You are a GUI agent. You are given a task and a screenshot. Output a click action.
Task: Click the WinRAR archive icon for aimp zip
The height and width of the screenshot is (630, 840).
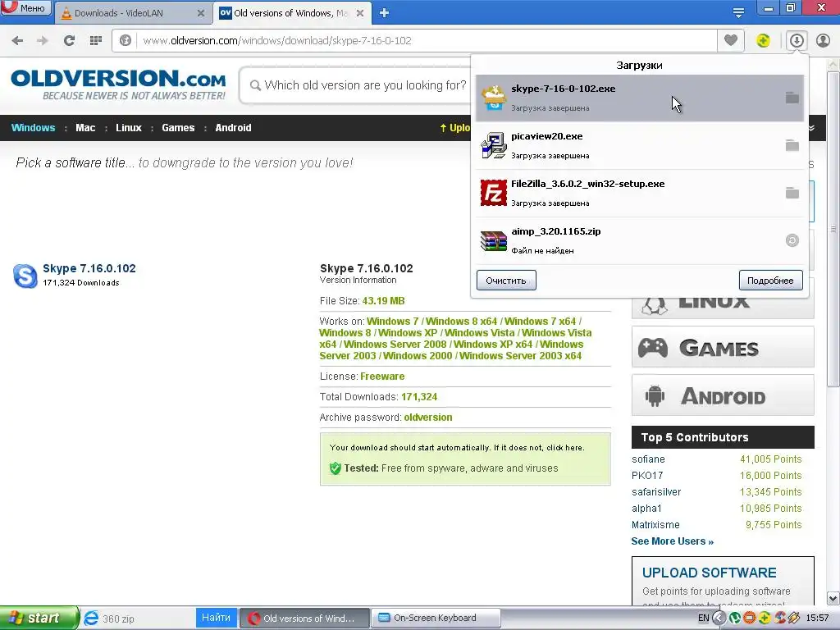pos(493,240)
